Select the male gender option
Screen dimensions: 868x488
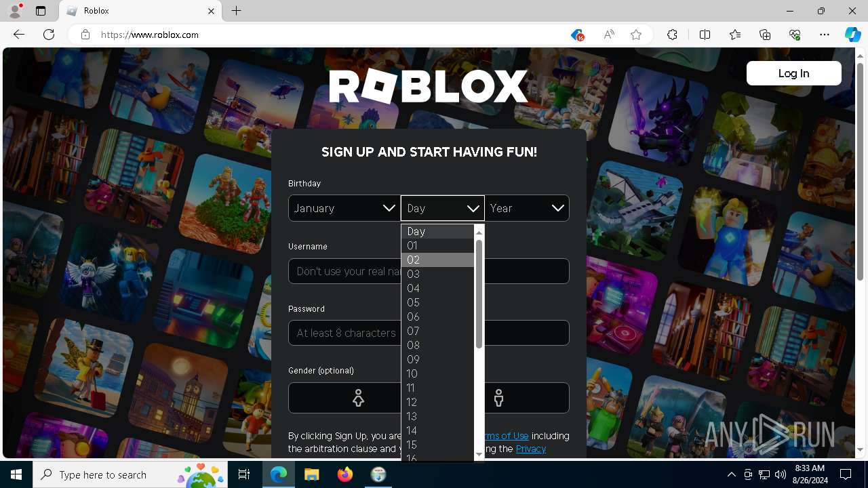[x=498, y=398]
